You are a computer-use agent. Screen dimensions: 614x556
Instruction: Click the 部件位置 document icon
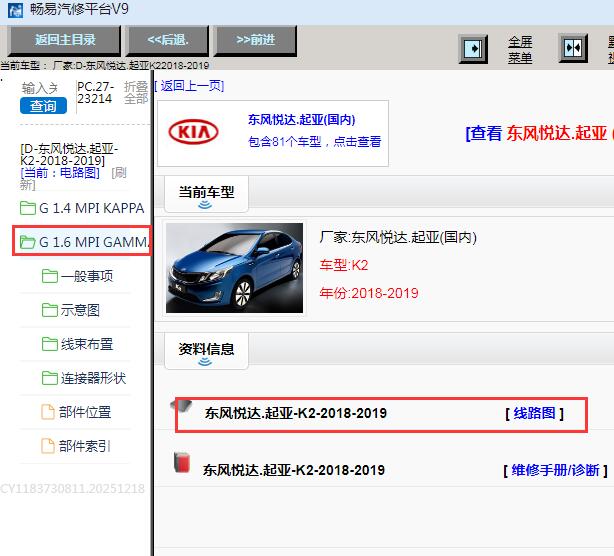pos(48,412)
